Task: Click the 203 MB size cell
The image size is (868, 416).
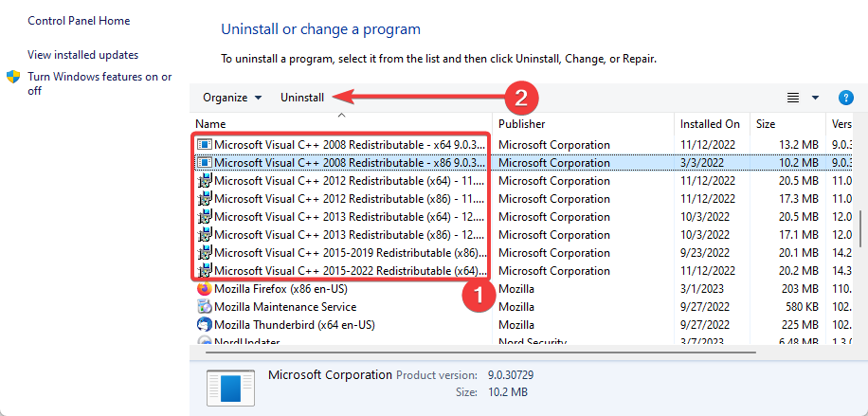Action: tap(800, 289)
